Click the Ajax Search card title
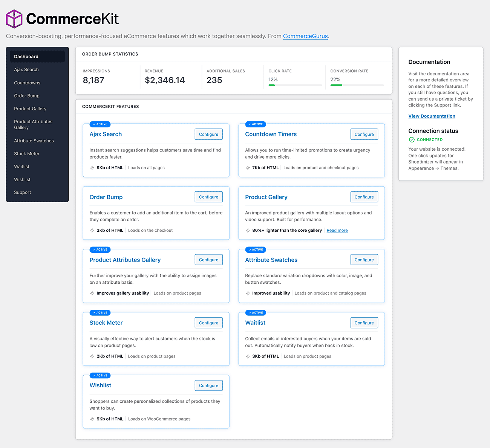490x448 pixels. (x=106, y=134)
